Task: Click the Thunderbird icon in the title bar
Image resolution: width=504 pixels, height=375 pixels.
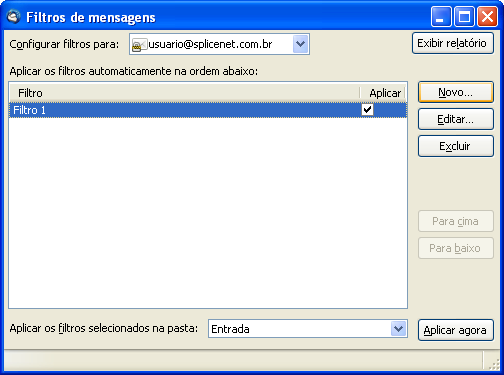Action: pos(14,17)
